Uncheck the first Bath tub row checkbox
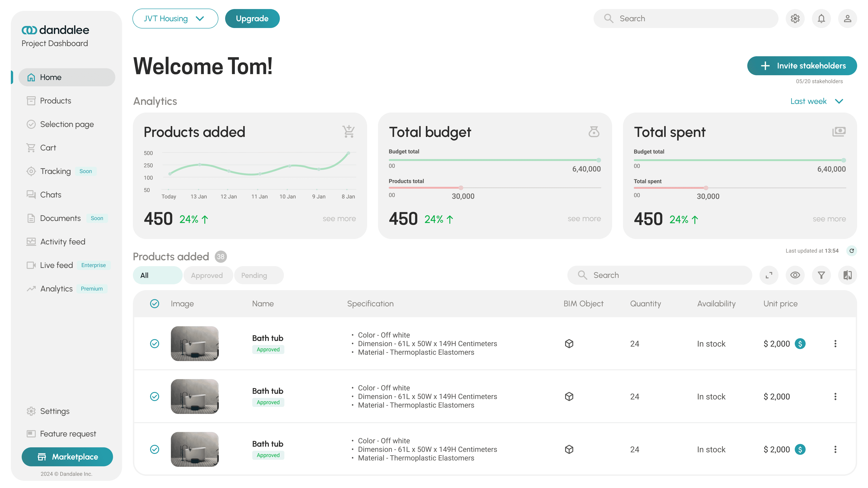 tap(154, 343)
